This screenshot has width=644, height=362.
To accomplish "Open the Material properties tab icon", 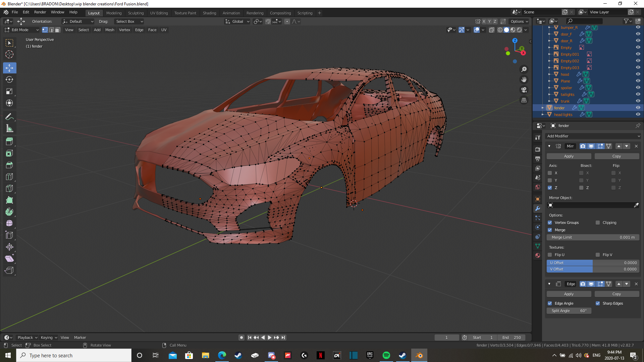I will [x=538, y=255].
